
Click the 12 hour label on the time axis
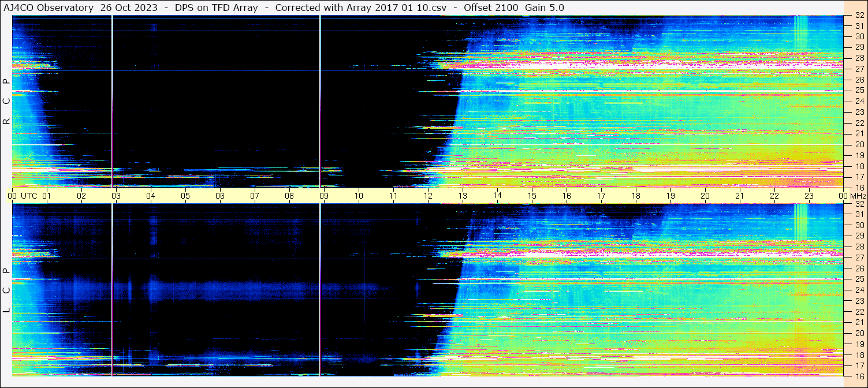click(x=428, y=196)
